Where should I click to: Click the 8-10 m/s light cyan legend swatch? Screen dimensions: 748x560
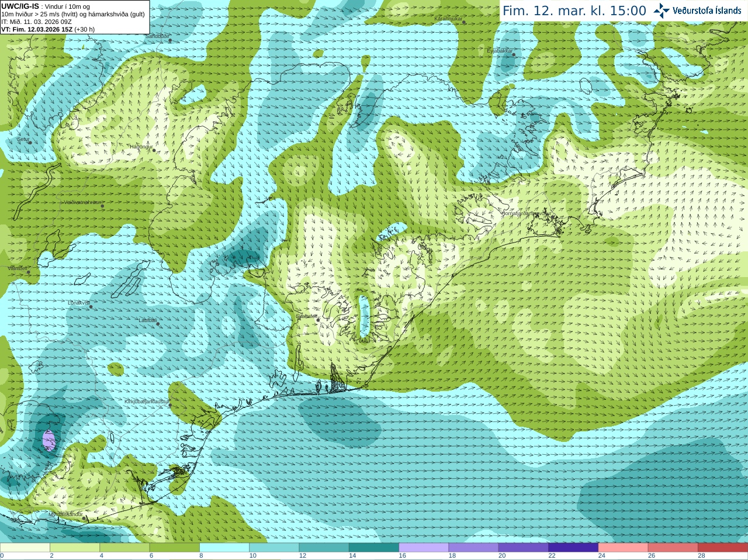[224, 548]
